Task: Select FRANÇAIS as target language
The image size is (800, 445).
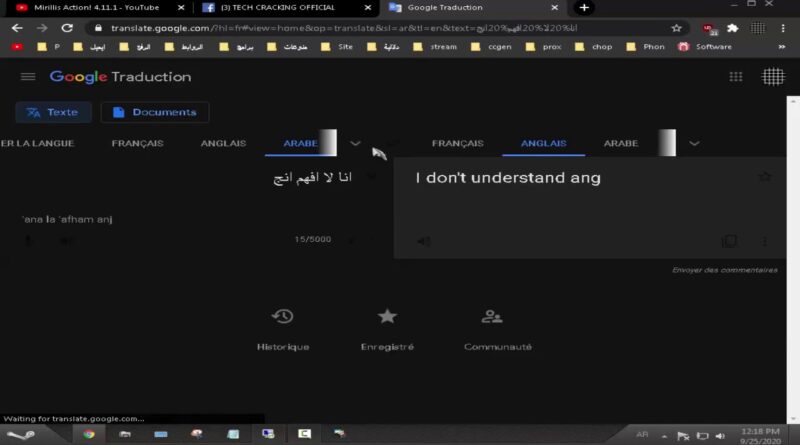Action: (x=457, y=143)
